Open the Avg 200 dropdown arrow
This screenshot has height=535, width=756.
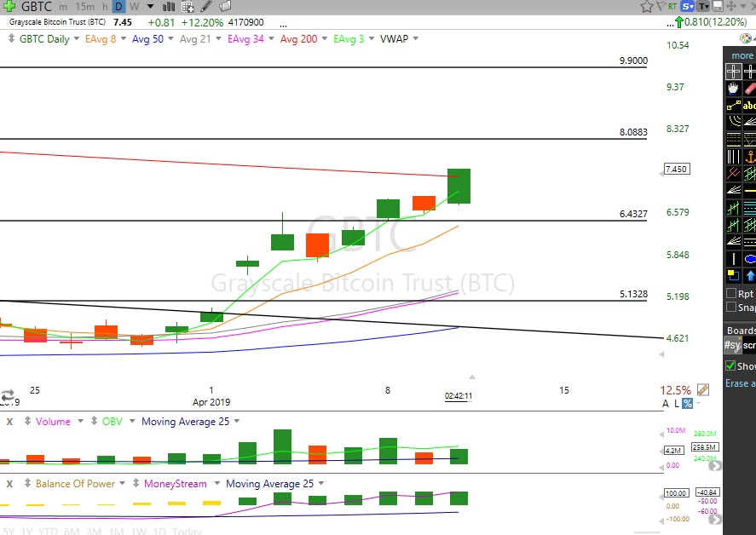[x=325, y=38]
